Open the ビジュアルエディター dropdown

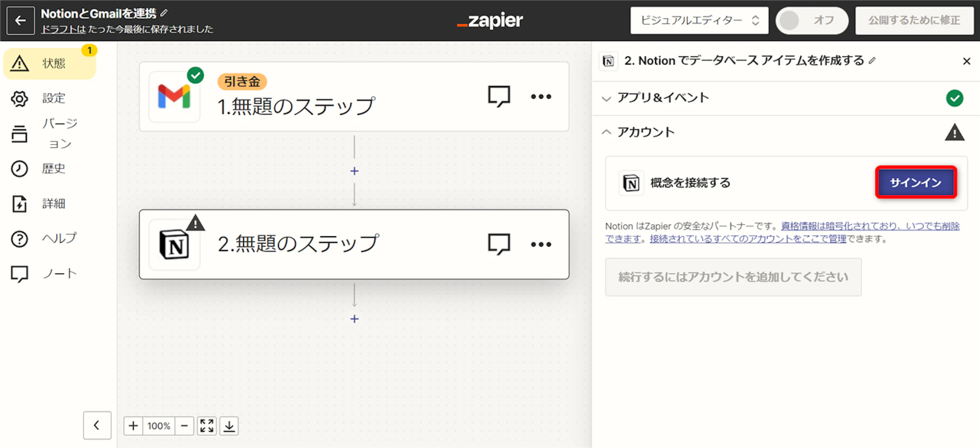click(x=699, y=21)
